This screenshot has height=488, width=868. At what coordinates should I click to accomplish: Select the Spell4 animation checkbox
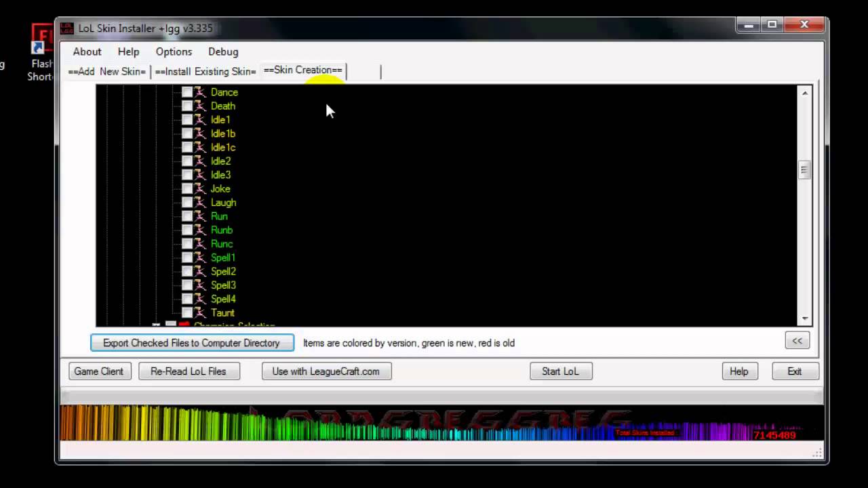point(187,299)
